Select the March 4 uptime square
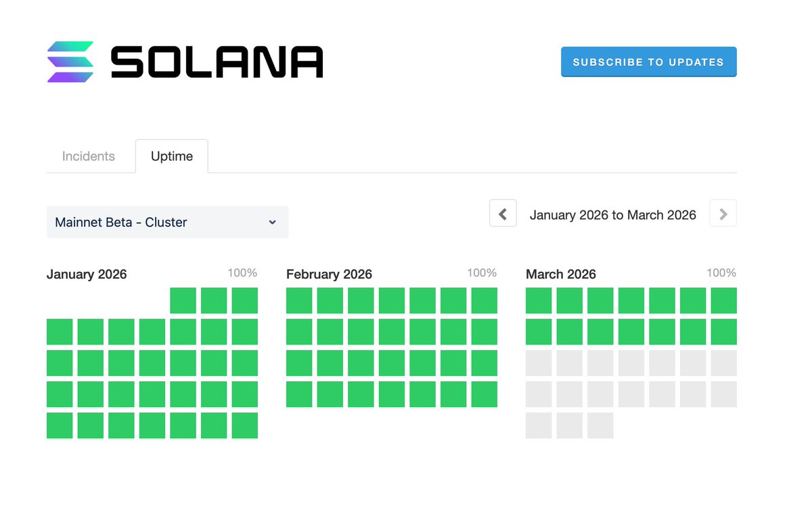 (x=631, y=300)
